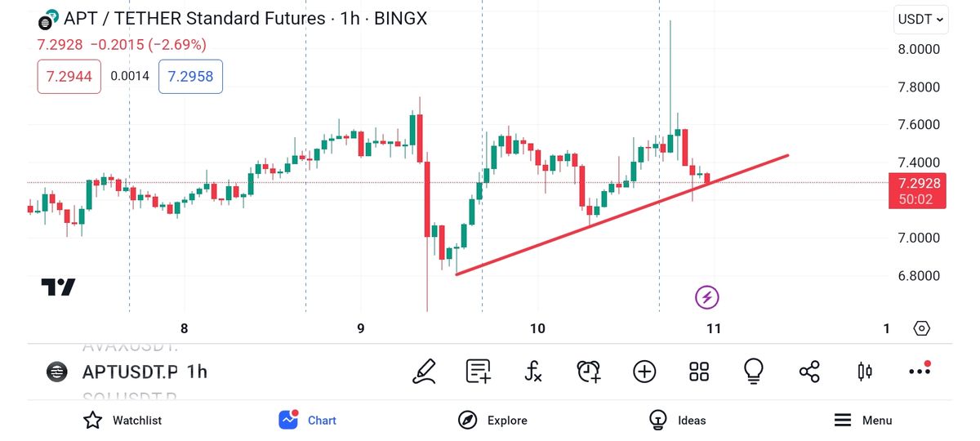Expand the USDT currency dropdown
This screenshot has height=441, width=980.
coord(921,20)
